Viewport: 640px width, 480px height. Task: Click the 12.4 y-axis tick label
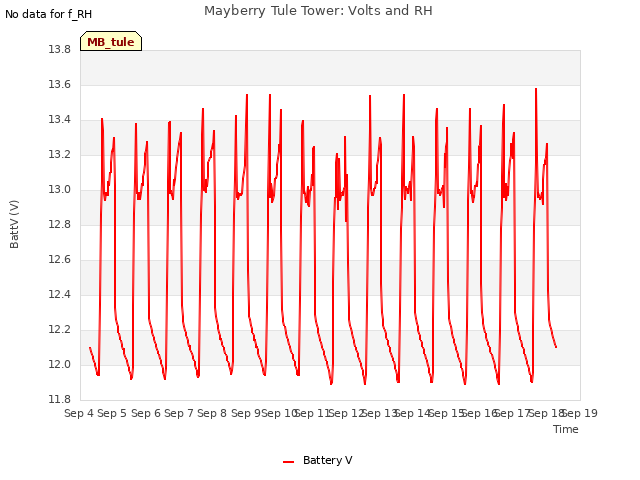[60, 294]
